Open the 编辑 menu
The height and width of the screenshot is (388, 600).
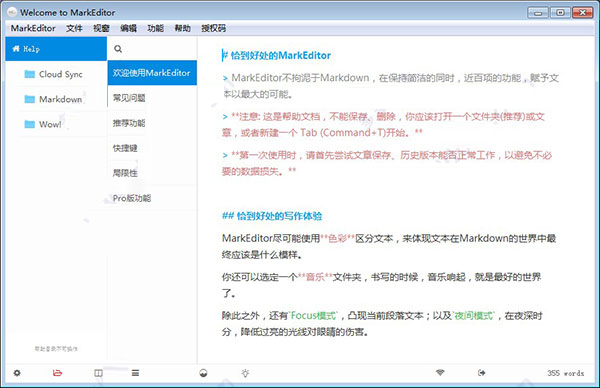coord(128,28)
